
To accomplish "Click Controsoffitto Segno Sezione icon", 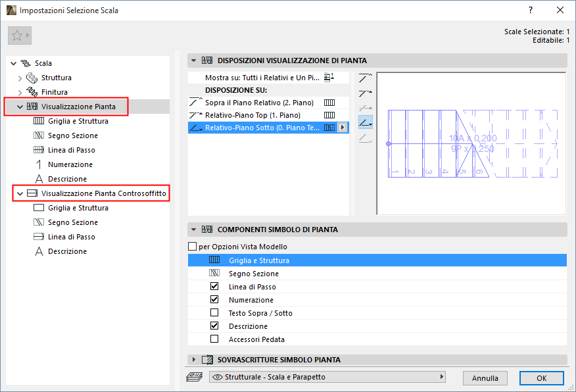I will point(39,222).
